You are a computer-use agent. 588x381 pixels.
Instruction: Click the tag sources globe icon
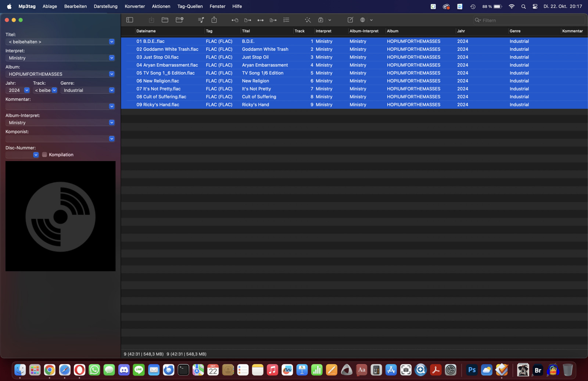coord(363,20)
